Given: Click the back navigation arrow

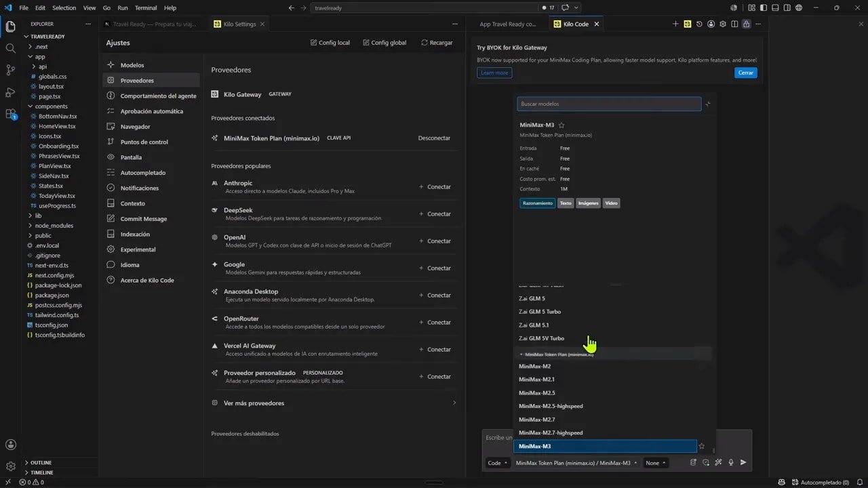Looking at the screenshot, I should [291, 8].
